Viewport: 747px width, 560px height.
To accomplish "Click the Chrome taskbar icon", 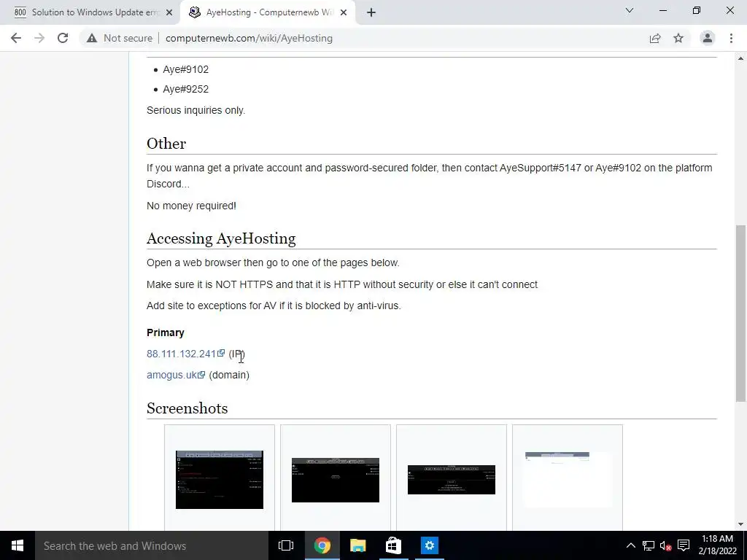I will (322, 545).
